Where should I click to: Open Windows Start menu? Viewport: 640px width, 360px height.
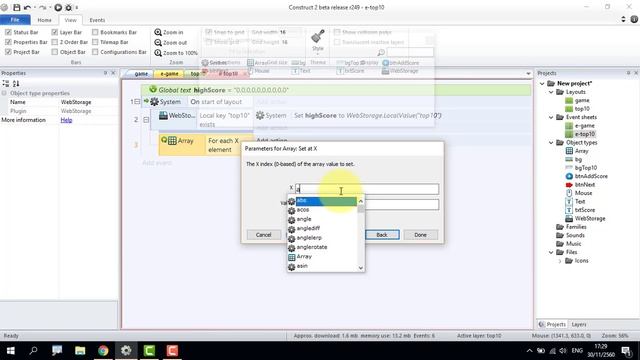pos(11,351)
